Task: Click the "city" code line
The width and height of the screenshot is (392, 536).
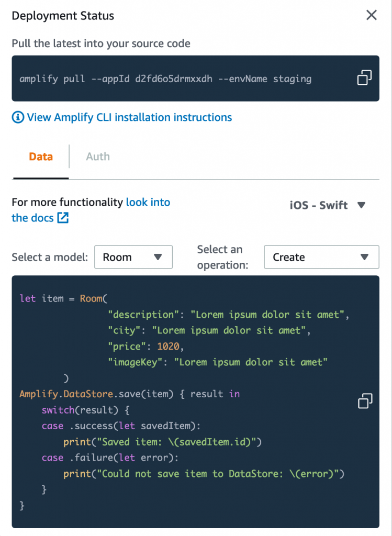Action: pos(209,330)
